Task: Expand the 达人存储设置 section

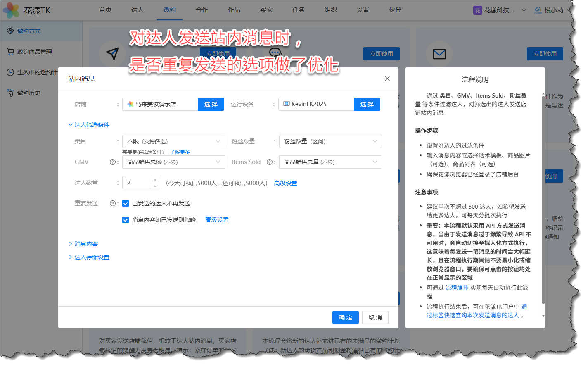Action: tap(92, 257)
